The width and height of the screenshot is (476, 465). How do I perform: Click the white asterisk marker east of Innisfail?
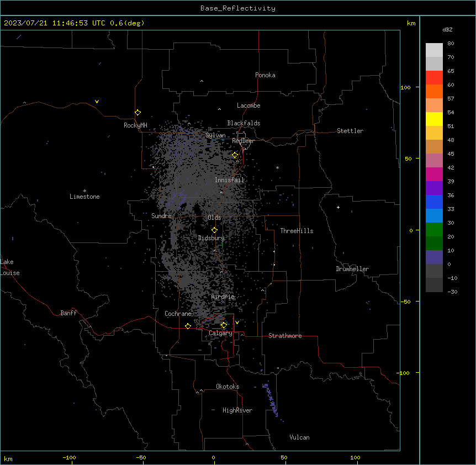[x=277, y=167]
